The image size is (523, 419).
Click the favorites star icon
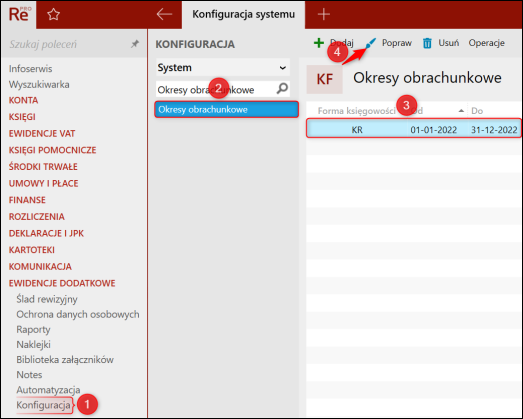pyautogui.click(x=53, y=15)
